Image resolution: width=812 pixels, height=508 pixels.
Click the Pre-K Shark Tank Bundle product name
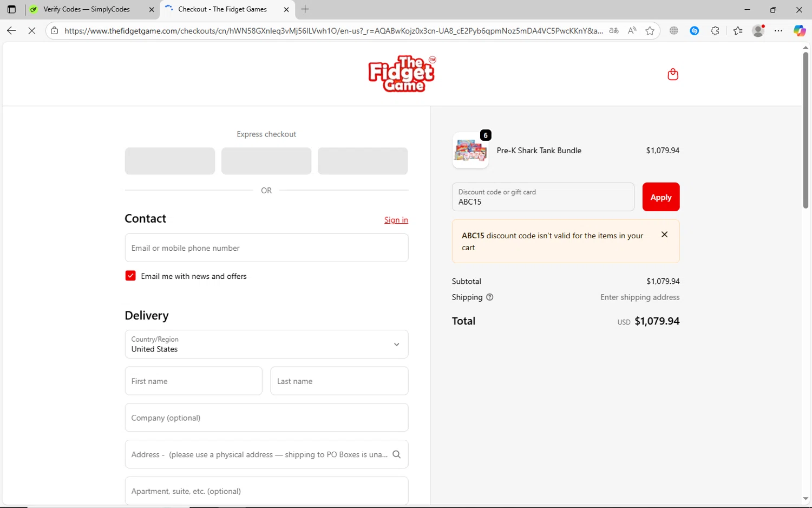(x=539, y=151)
